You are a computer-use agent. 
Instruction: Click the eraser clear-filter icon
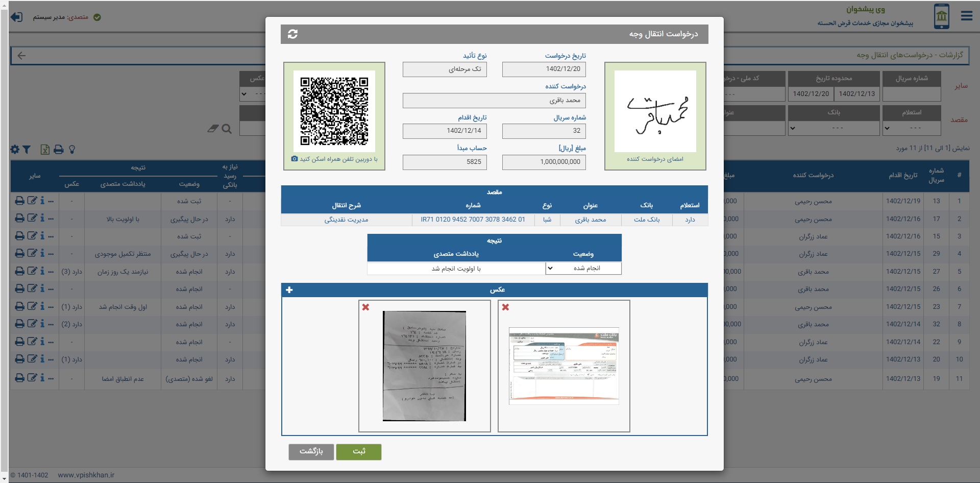coord(213,129)
